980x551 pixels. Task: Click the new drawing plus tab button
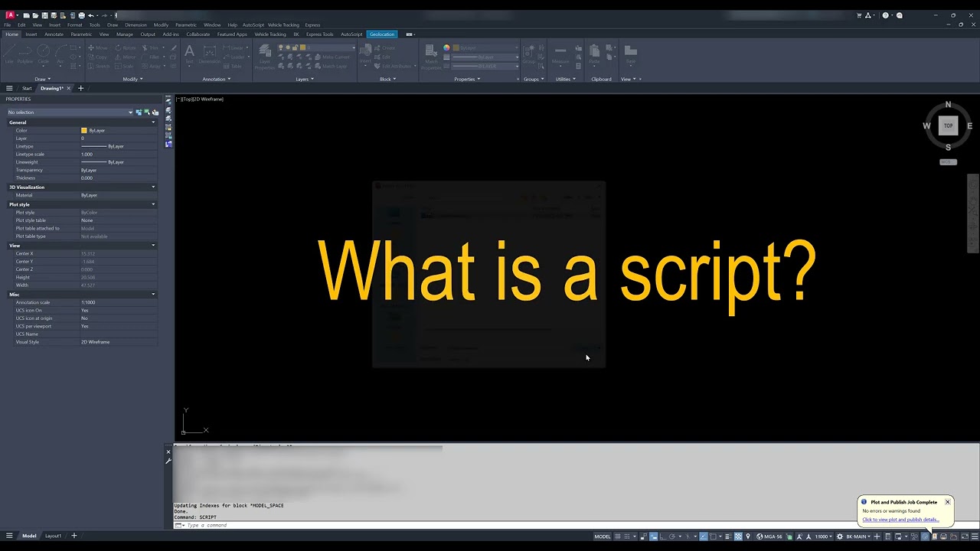tap(80, 88)
